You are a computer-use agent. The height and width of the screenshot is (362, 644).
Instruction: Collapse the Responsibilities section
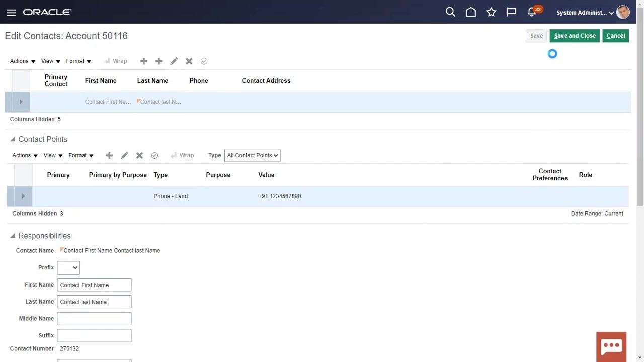(13, 236)
